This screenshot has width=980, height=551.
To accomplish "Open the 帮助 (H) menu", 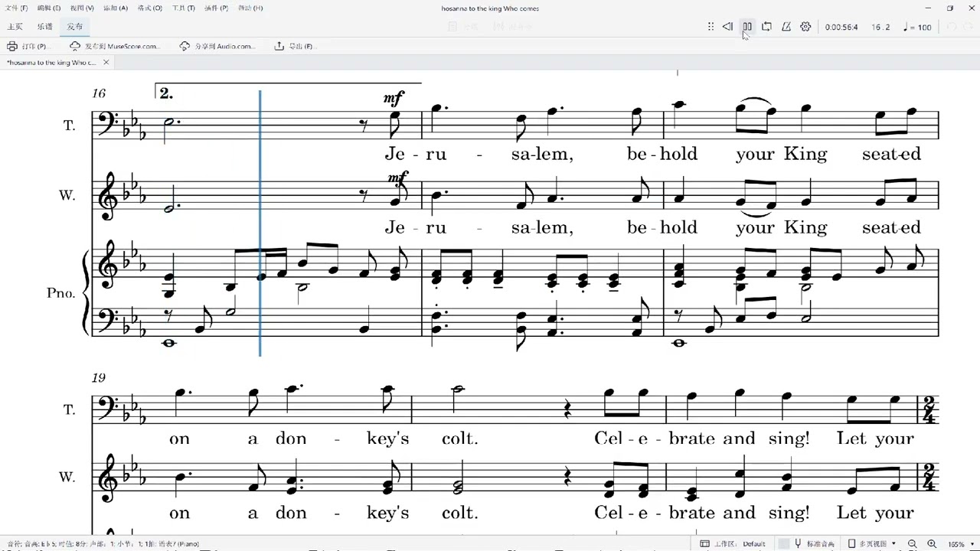I will coord(250,8).
